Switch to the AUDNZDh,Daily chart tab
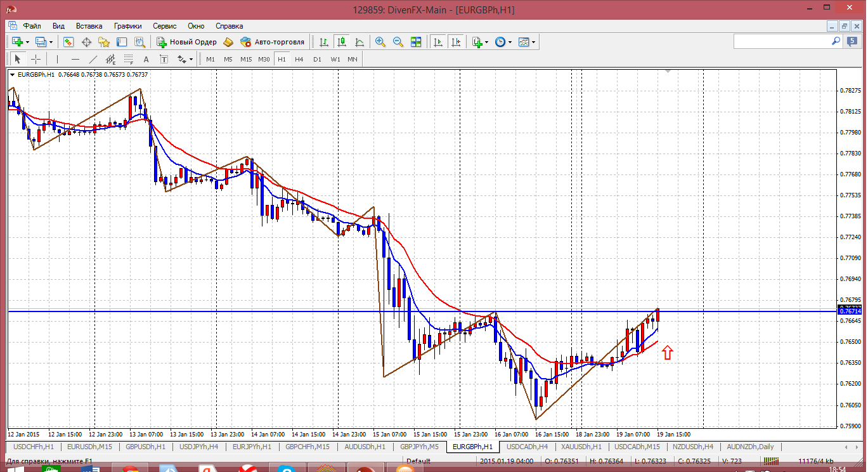The image size is (868, 472). pos(750,447)
